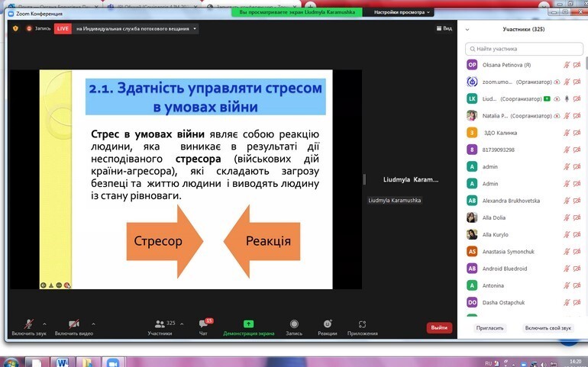This screenshot has height=367, width=588.
Task: Click the green Демонстрация экрана share icon
Action: pos(248,324)
